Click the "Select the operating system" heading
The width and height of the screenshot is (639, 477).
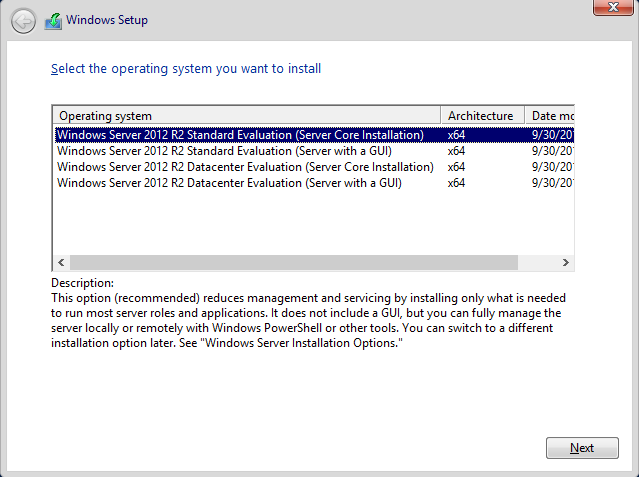click(185, 69)
